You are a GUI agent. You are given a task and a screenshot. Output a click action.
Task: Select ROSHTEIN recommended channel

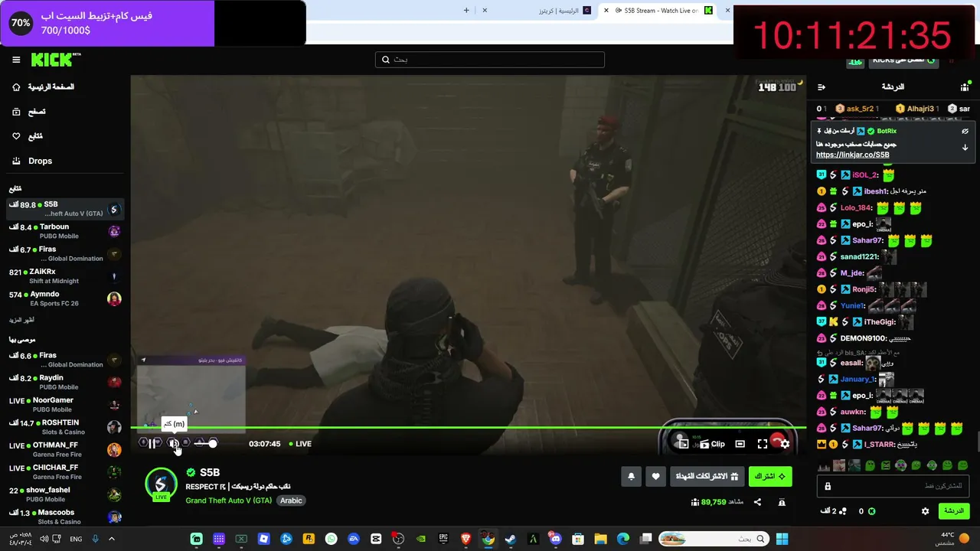(x=65, y=427)
